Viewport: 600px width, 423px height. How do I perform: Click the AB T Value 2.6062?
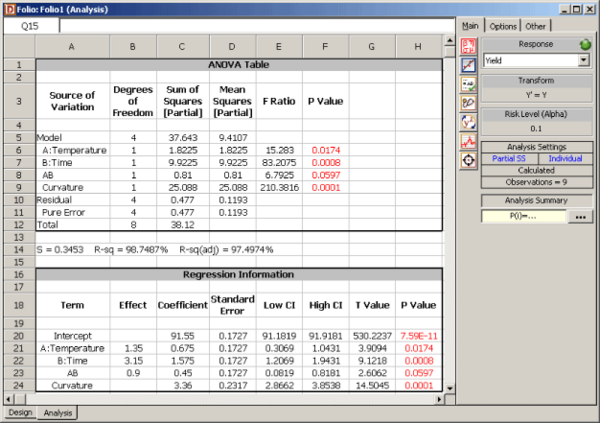(x=372, y=373)
